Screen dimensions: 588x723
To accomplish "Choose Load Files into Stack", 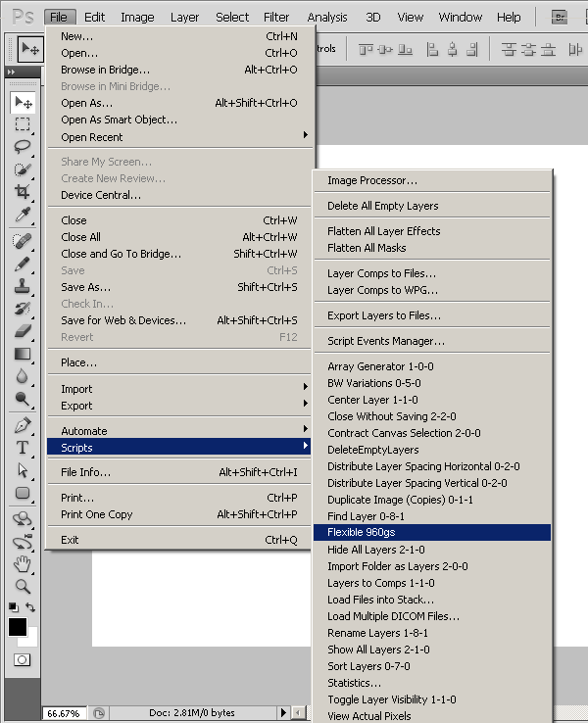I will pos(432,600).
